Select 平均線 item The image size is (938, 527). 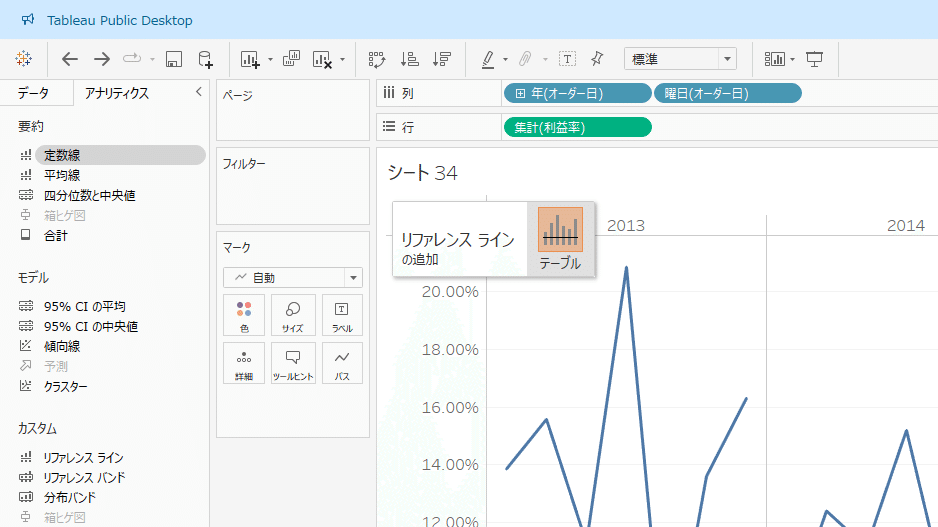62,175
